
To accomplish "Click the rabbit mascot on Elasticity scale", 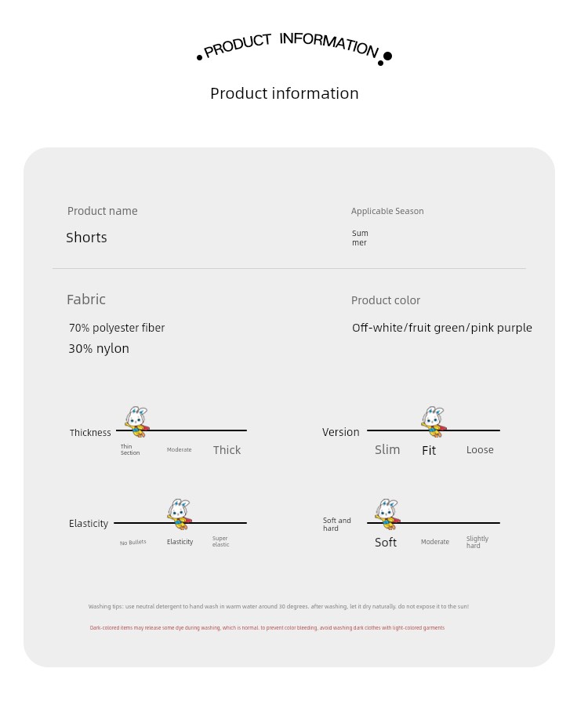I will (180, 514).
